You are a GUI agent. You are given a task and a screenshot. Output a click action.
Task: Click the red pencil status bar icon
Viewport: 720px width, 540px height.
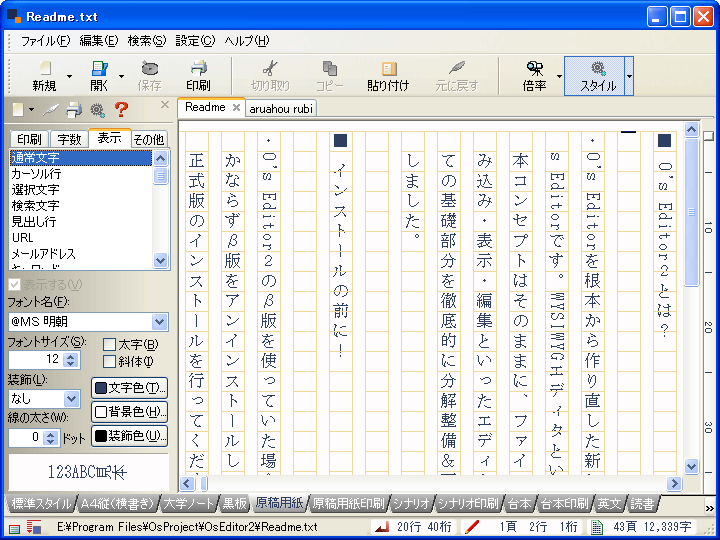coord(472,527)
